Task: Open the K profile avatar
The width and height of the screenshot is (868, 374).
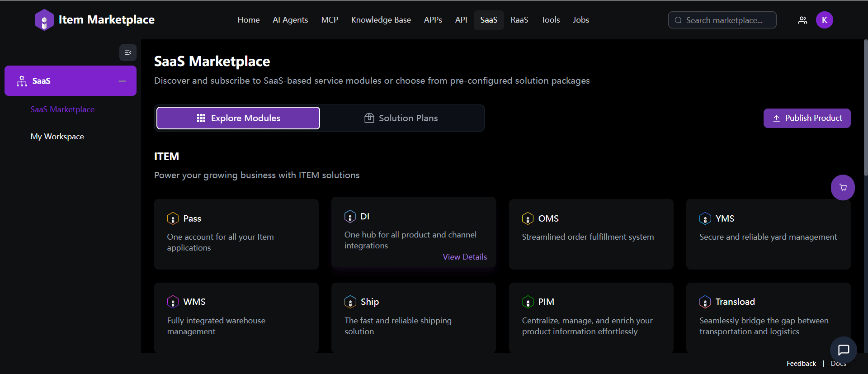Action: tap(825, 20)
